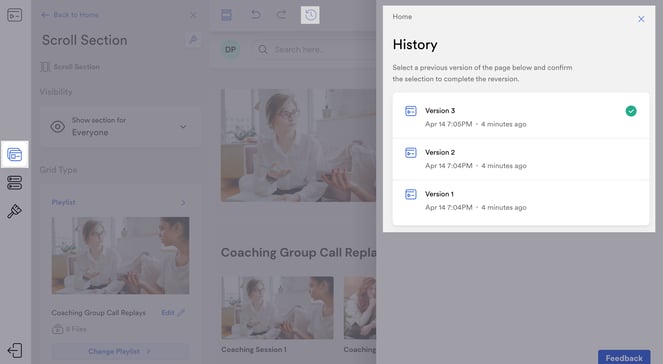
Task: Open Show section for Everyone dropdown
Action: pyautogui.click(x=120, y=126)
